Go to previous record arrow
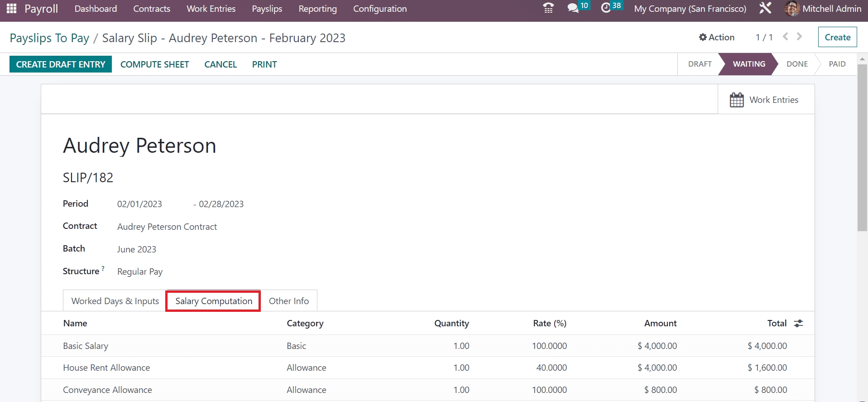 [786, 37]
